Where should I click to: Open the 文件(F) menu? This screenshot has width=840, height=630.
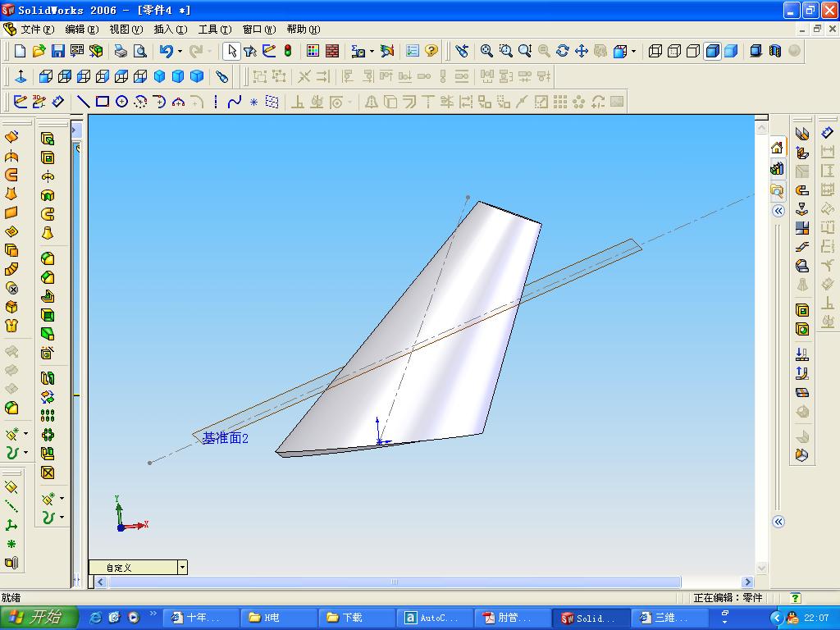pyautogui.click(x=37, y=30)
